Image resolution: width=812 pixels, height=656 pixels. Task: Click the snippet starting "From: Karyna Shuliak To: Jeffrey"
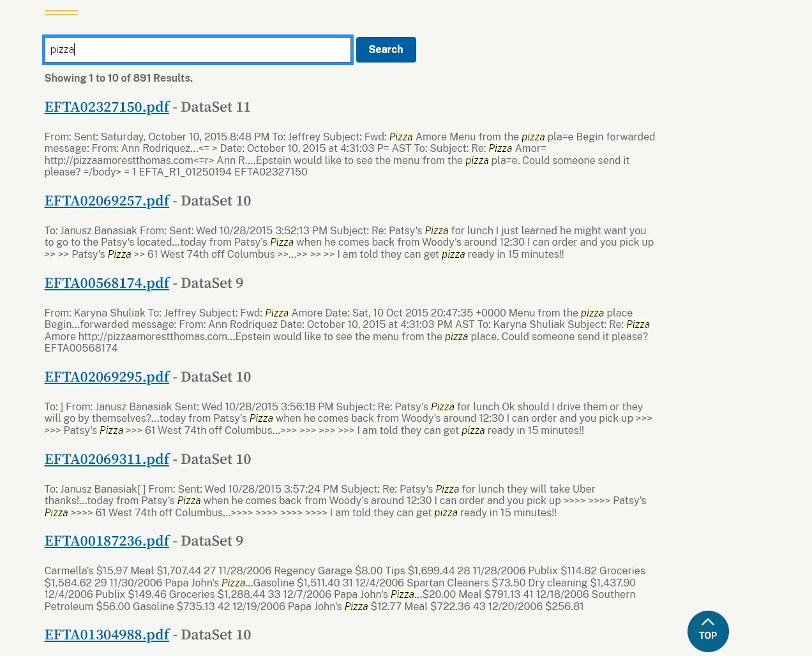[347, 331]
